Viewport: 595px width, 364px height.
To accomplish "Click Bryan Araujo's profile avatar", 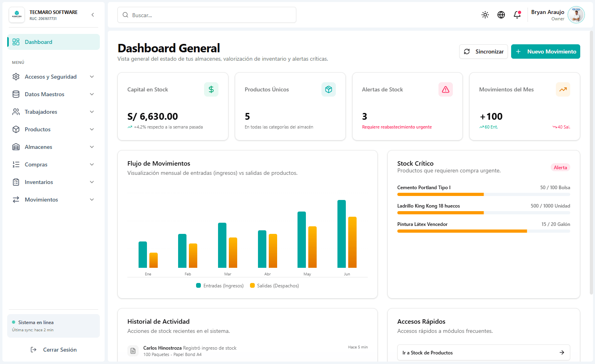I will coord(576,15).
